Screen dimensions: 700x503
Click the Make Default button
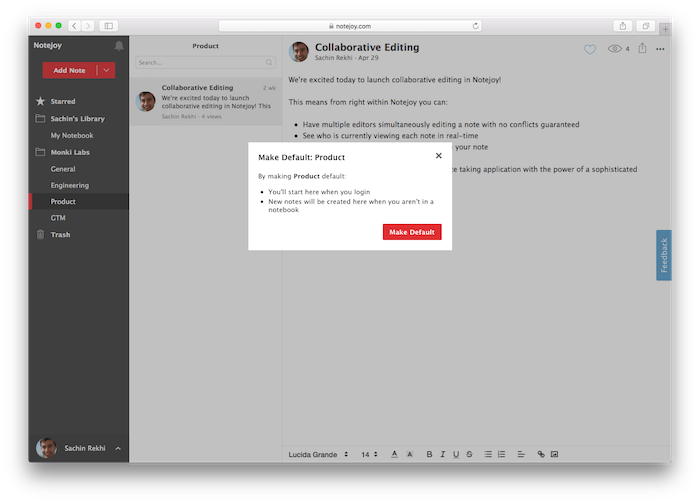pyautogui.click(x=411, y=232)
